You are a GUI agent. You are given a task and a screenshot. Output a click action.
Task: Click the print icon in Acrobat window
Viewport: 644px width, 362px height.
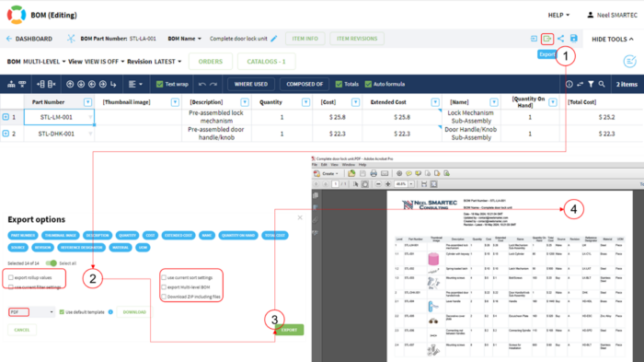[x=374, y=173]
